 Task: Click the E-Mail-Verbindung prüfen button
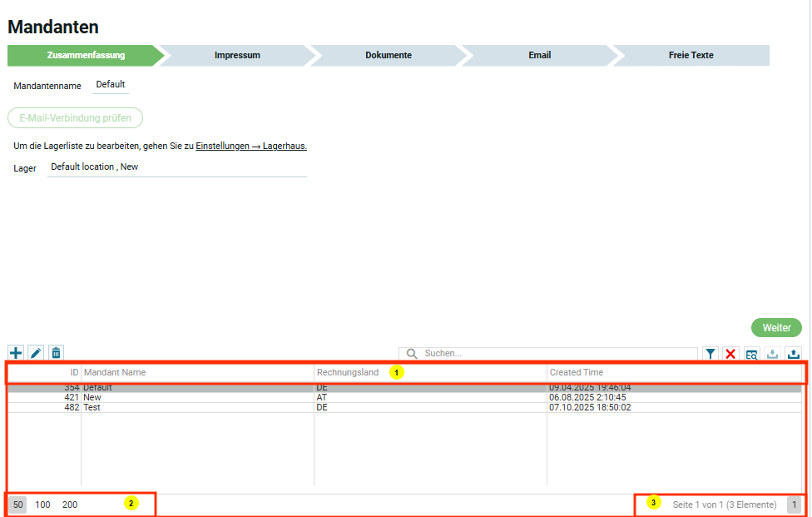point(76,117)
